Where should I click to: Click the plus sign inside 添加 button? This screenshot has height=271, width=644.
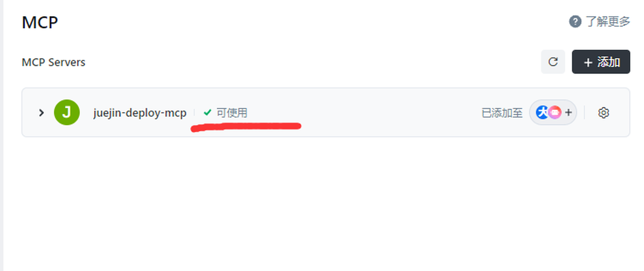pos(588,62)
